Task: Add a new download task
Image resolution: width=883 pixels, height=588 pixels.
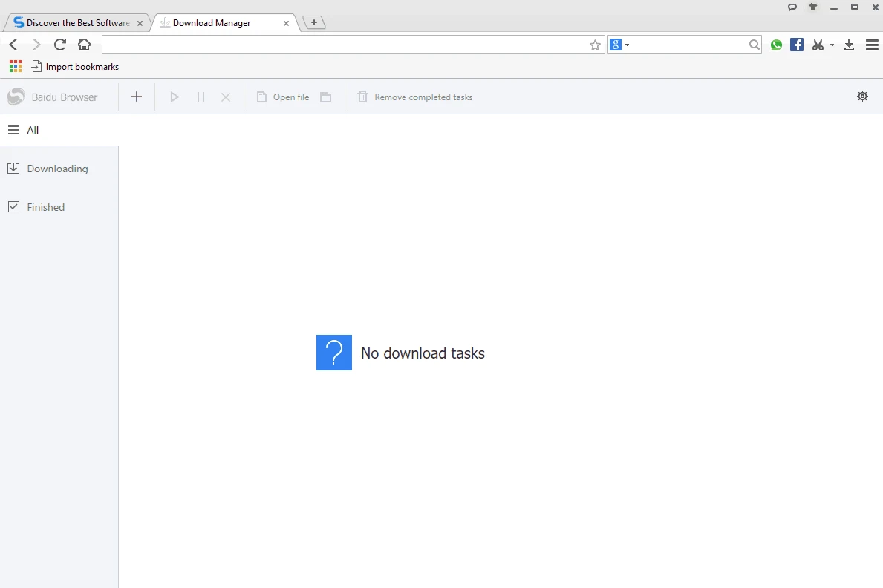Action: (137, 97)
